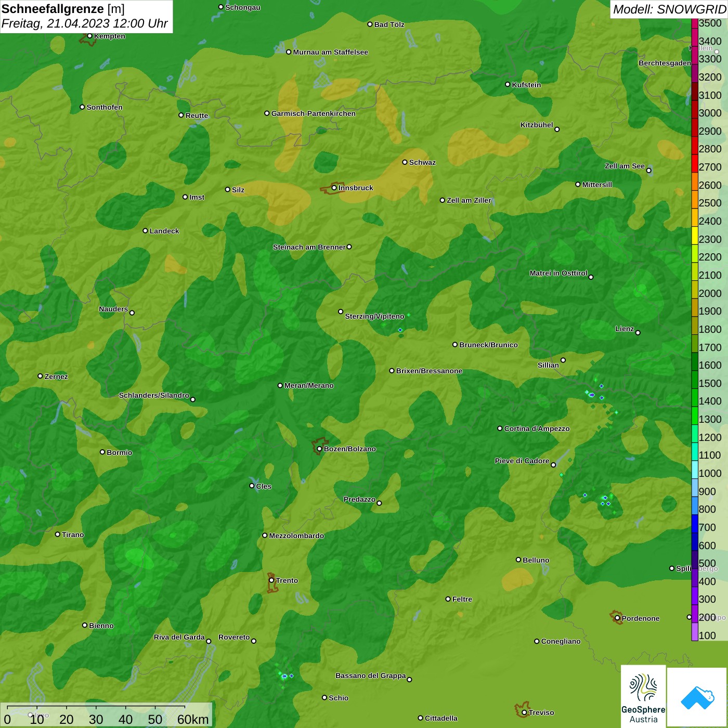Click the Schongau label
728x728 pixels.
click(x=242, y=7)
